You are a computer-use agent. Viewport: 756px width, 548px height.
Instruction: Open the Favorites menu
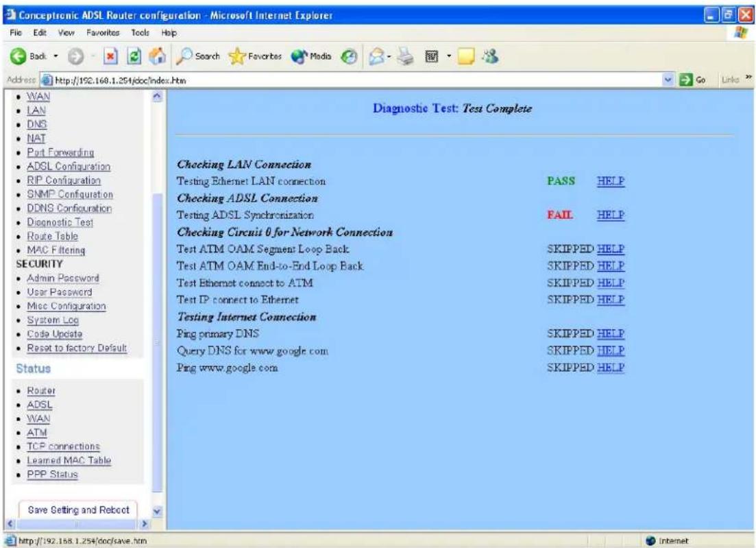coord(103,33)
